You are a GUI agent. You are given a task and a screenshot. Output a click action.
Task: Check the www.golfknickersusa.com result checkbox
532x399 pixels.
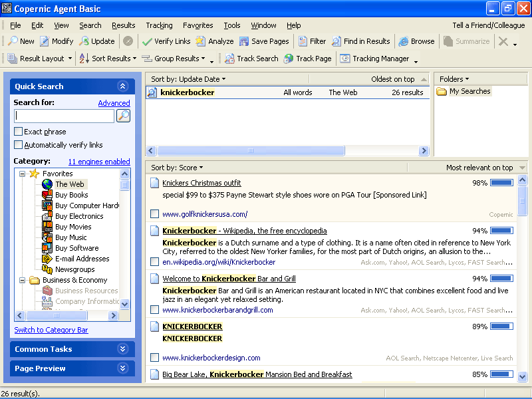(154, 213)
